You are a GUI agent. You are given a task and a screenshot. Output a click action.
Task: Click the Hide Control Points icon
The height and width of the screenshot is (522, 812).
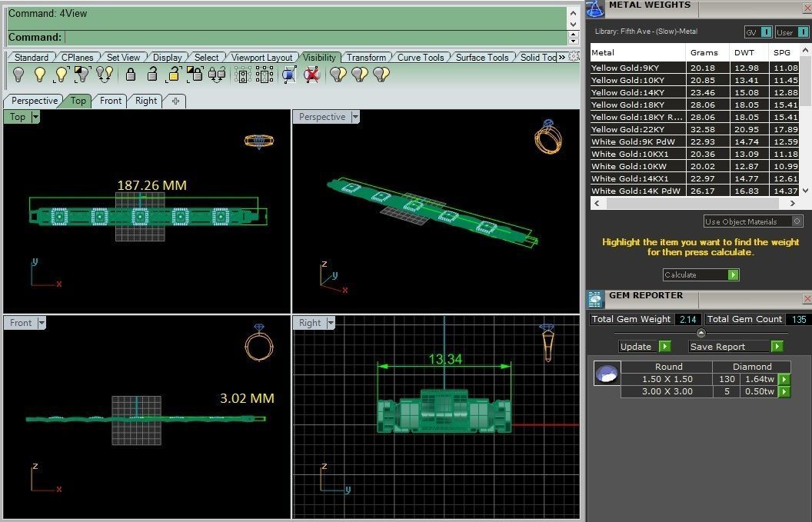click(x=264, y=75)
